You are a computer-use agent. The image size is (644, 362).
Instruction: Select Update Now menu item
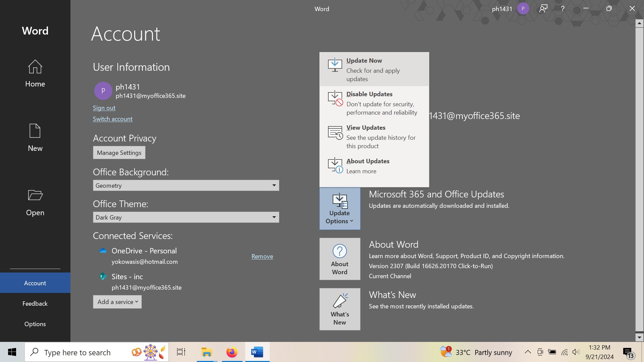(x=374, y=69)
